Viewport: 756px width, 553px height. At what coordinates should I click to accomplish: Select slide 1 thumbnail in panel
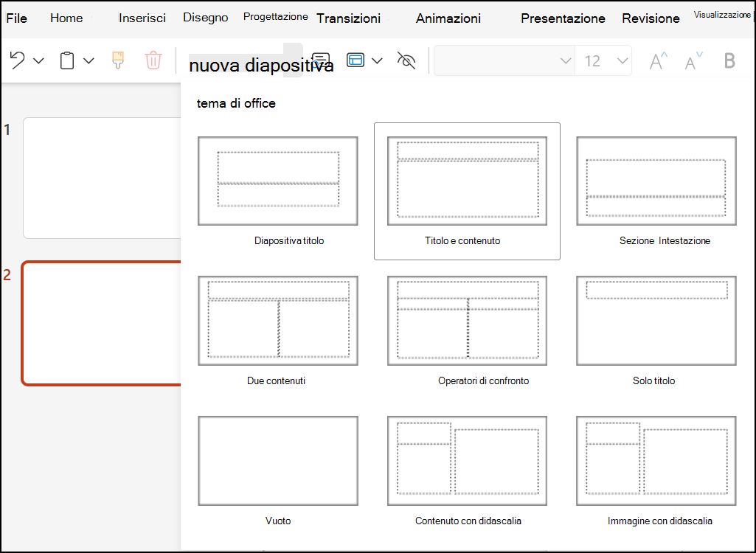tap(102, 178)
